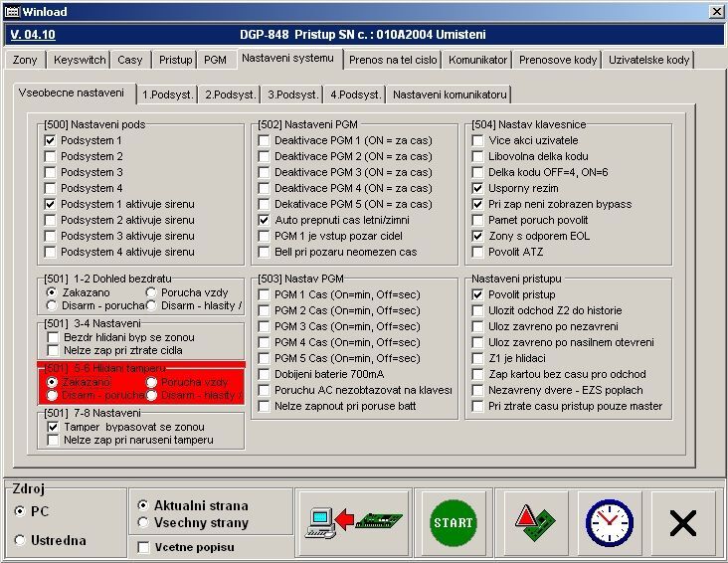
Task: Open the 1.Podsyst. sub-tab
Action: click(166, 94)
